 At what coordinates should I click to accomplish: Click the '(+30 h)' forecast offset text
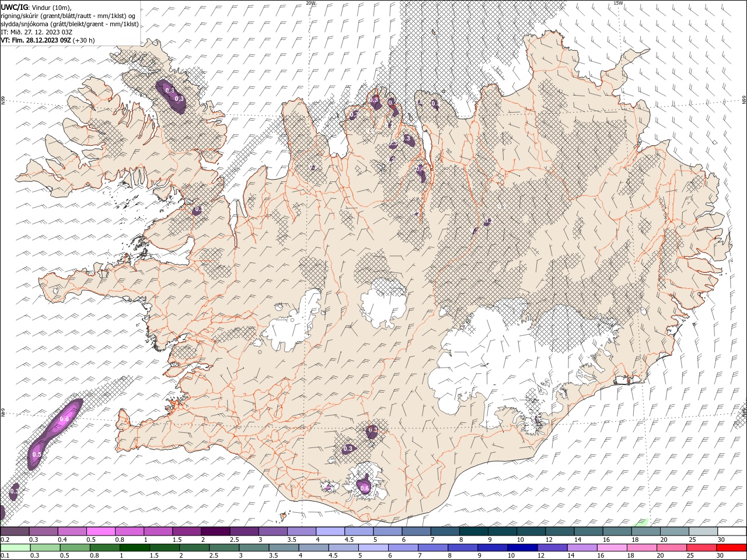84,40
